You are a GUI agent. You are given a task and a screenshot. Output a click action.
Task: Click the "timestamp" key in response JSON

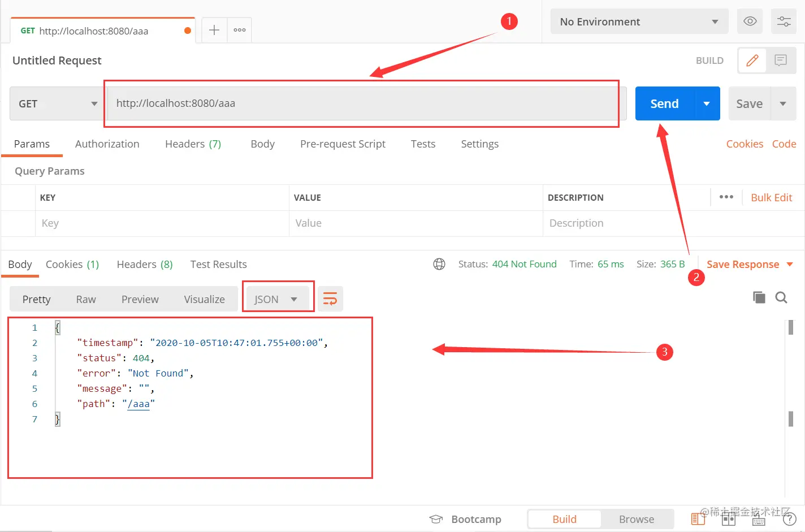[x=107, y=343]
